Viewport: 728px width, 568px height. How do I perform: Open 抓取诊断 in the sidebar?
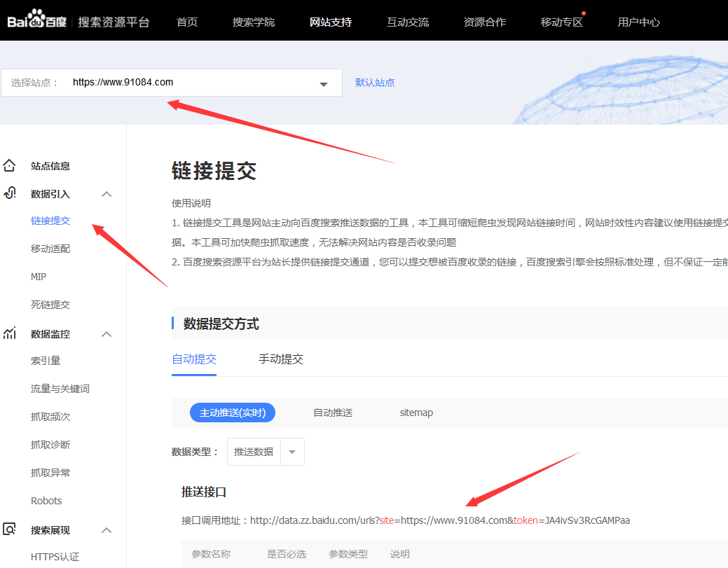tap(50, 445)
